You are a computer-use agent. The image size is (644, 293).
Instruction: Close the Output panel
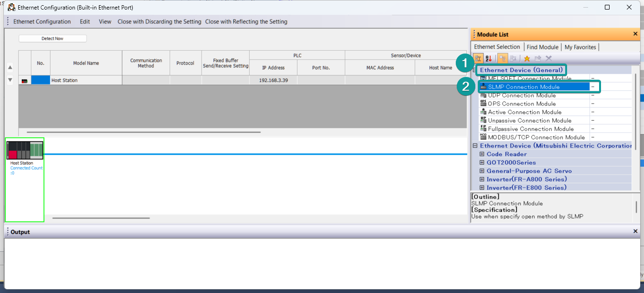635,231
